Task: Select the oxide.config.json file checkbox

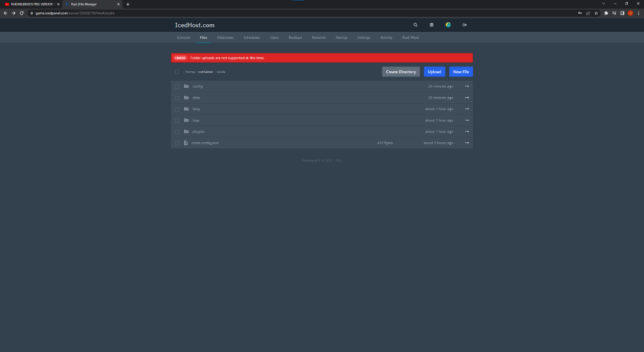Action: (x=177, y=143)
